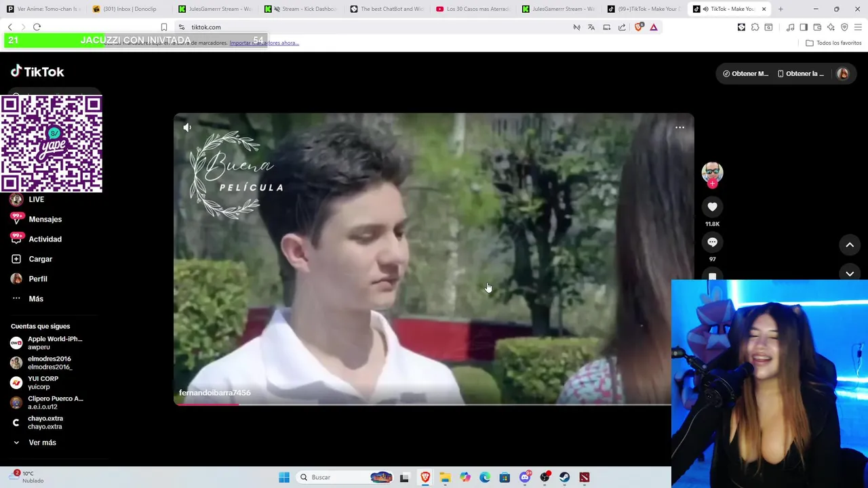Mute the TikTok video sound

pos(187,127)
